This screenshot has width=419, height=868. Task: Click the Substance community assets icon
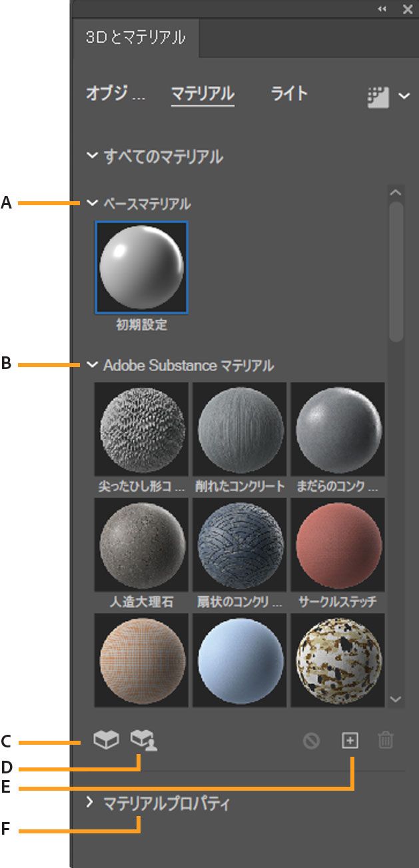(x=144, y=740)
